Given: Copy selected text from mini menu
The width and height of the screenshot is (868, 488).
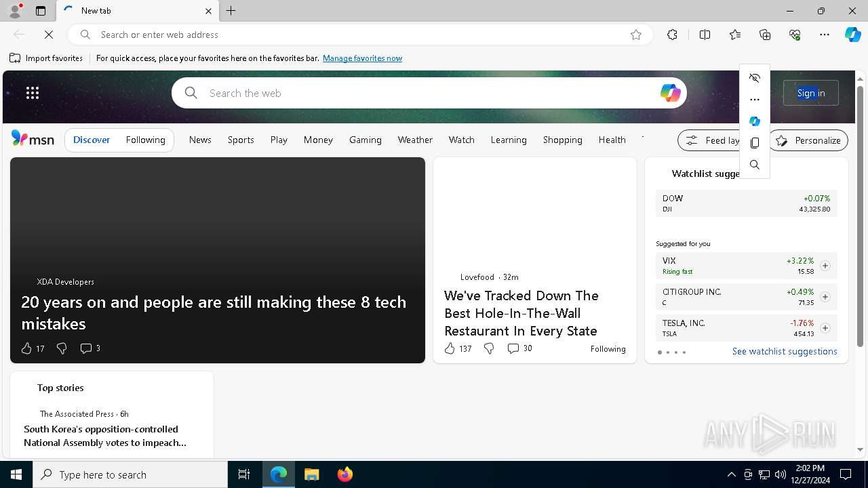Looking at the screenshot, I should 755,143.
